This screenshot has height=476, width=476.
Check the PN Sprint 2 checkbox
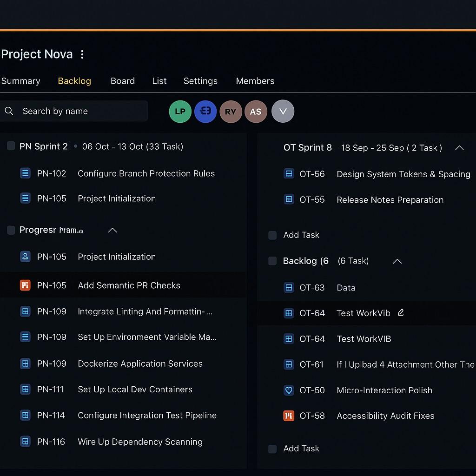(x=10, y=145)
